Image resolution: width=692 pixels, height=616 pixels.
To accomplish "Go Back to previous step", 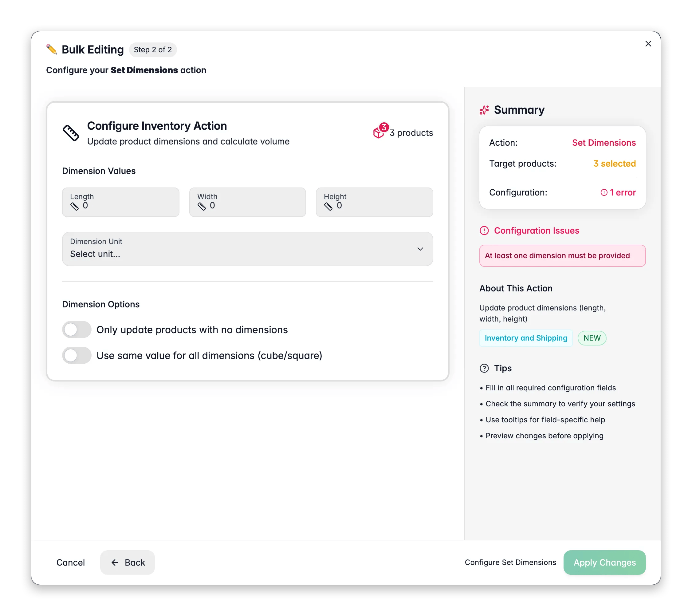I will click(127, 563).
